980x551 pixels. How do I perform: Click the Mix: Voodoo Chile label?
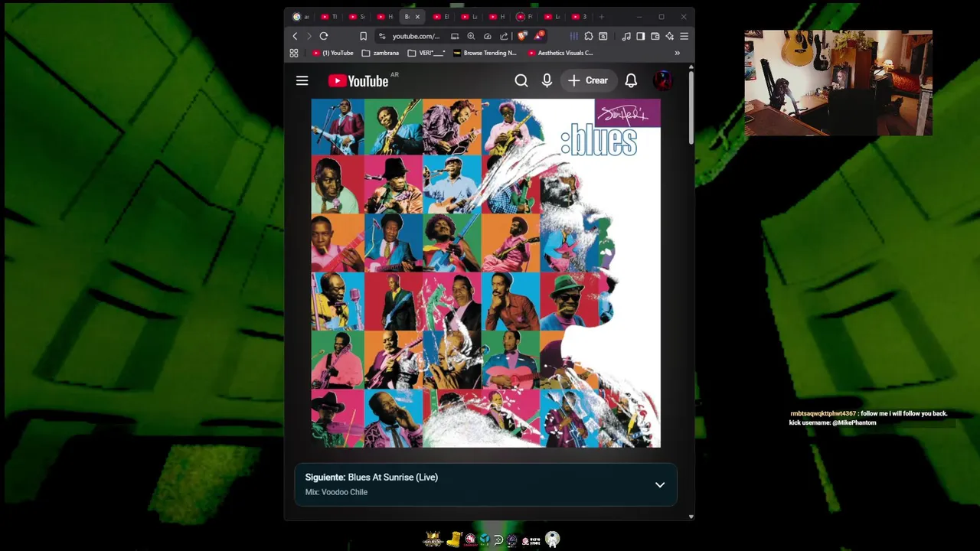click(336, 492)
